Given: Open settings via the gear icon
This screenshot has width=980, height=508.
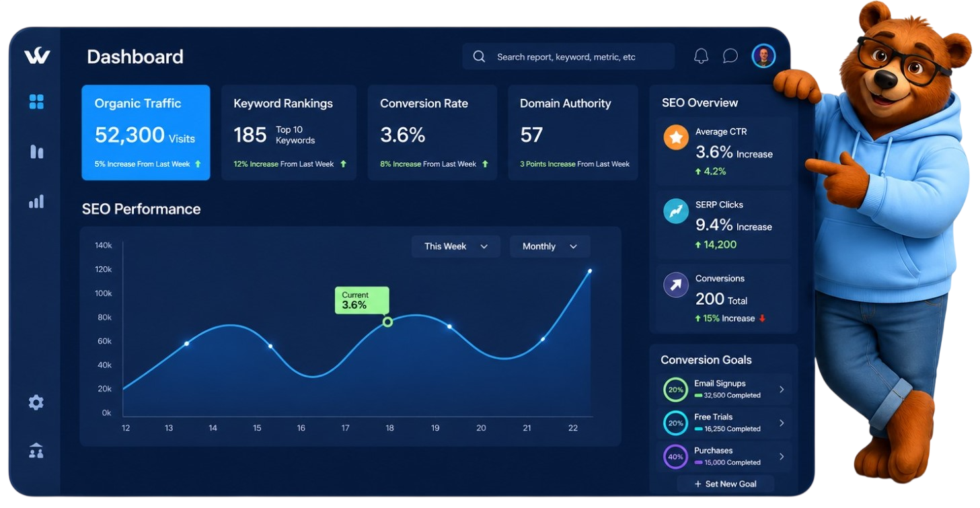Looking at the screenshot, I should tap(36, 402).
